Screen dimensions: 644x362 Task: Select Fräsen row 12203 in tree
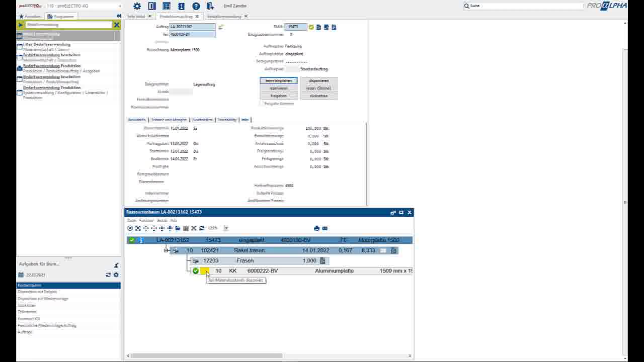(259, 260)
